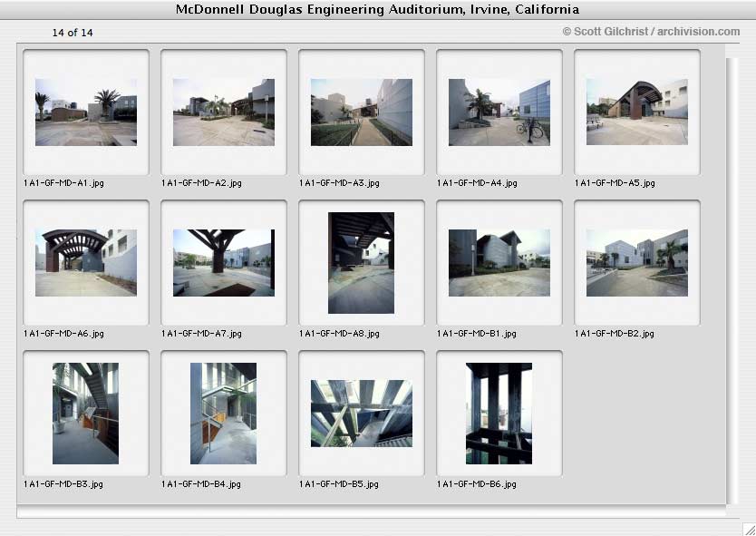Open thumbnail 1A1-GF-MD-A1.jpg with palm trees
The image size is (756, 536).
pos(86,112)
